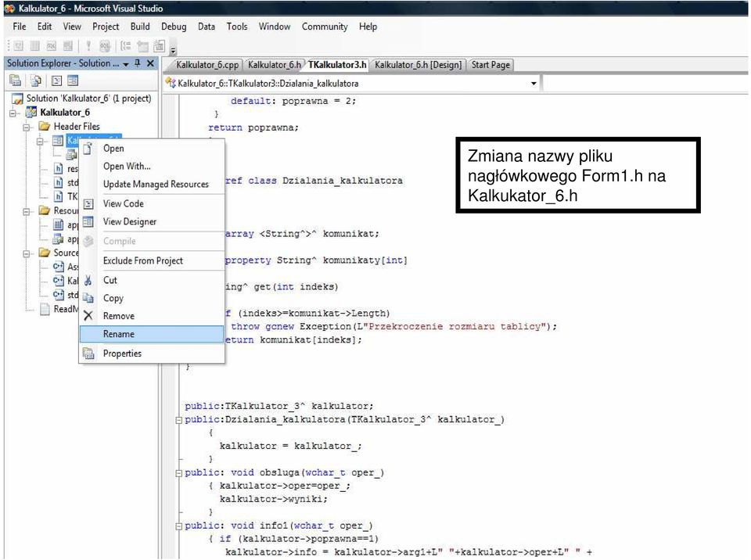
Task: Click the View Code icon in context menu
Action: (88, 204)
